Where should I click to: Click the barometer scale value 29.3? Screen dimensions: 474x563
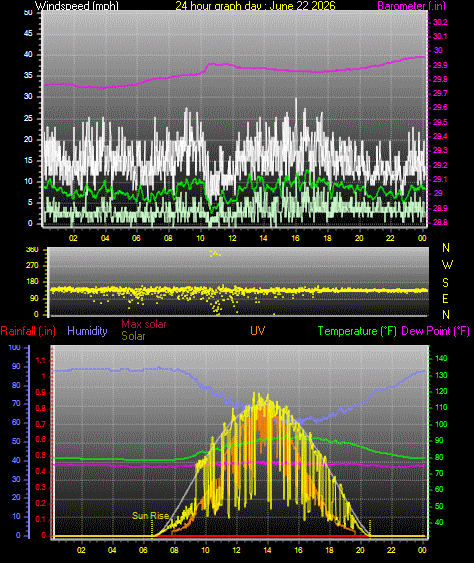pyautogui.click(x=440, y=150)
